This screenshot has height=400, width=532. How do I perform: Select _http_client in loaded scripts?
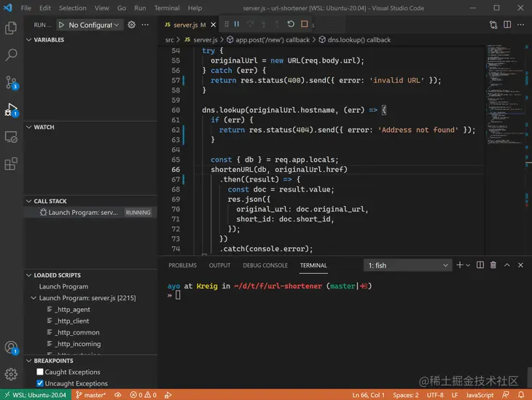pyautogui.click(x=73, y=321)
